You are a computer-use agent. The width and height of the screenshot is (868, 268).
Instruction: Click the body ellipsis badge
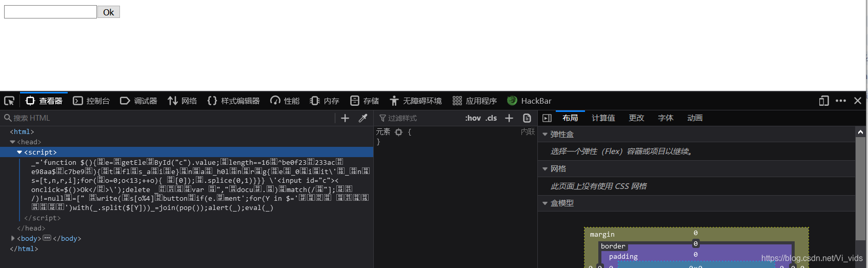[x=47, y=238]
